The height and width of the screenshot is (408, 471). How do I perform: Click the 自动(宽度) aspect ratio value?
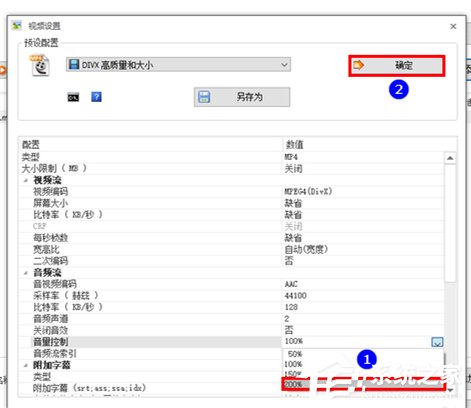(306, 249)
